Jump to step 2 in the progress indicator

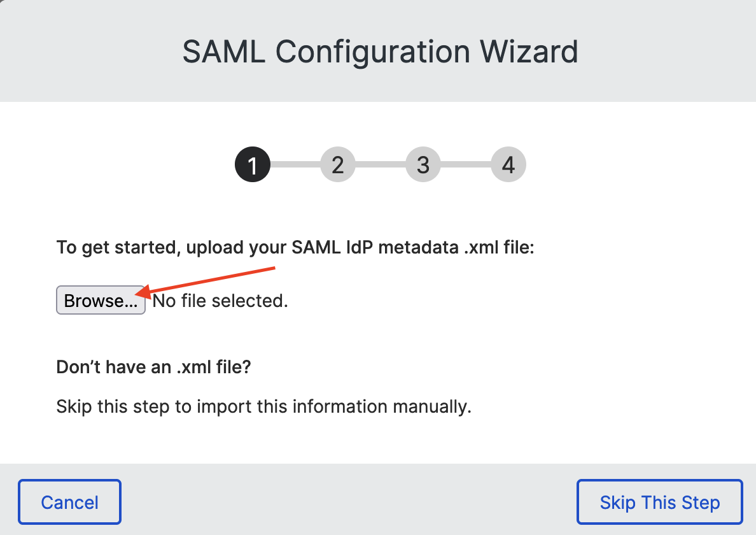[337, 164]
